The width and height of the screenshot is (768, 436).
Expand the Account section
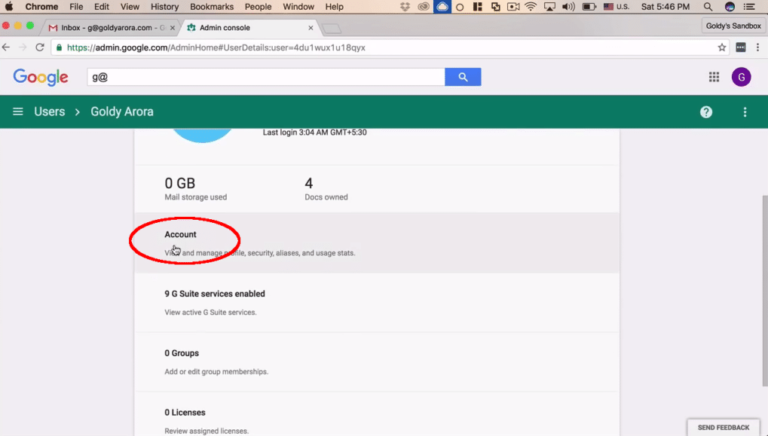point(377,243)
